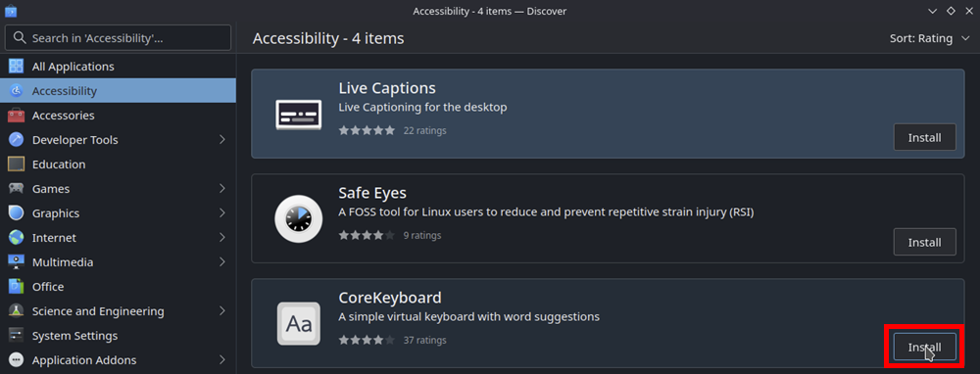Open the Office category icon
Image resolution: width=980 pixels, height=374 pixels.
(x=17, y=287)
